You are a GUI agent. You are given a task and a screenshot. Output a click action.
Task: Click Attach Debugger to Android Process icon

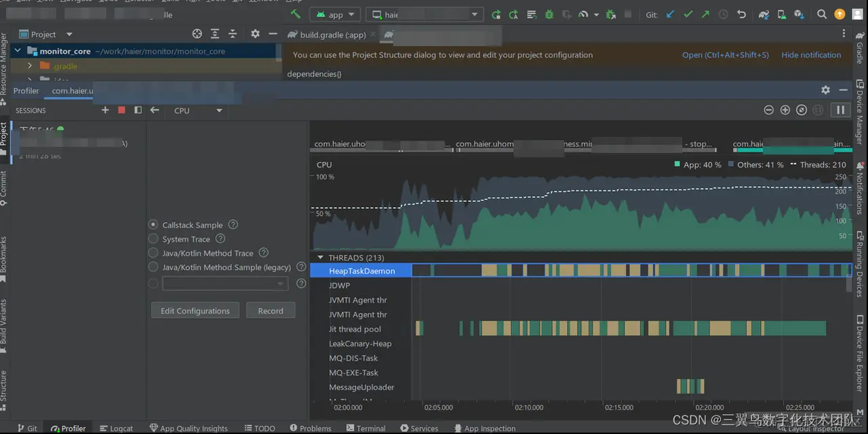coord(611,14)
